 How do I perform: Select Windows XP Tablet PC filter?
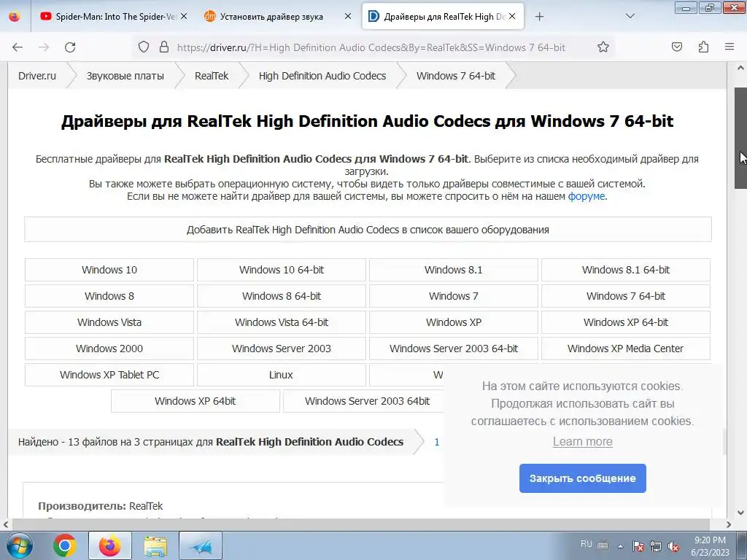[109, 374]
